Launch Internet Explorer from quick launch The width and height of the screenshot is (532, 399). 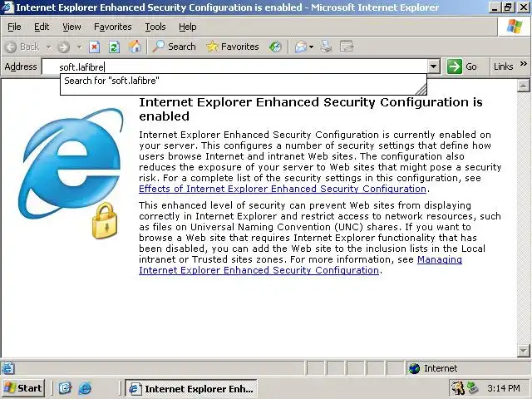click(85, 388)
